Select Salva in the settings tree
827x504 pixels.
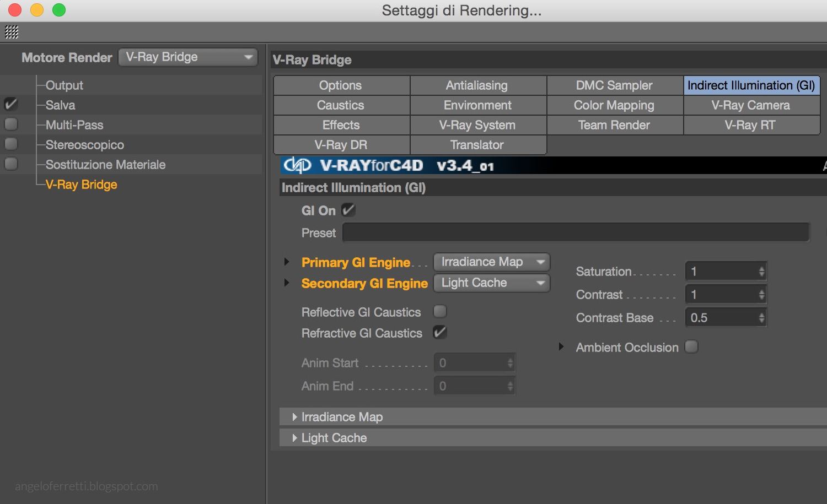60,105
